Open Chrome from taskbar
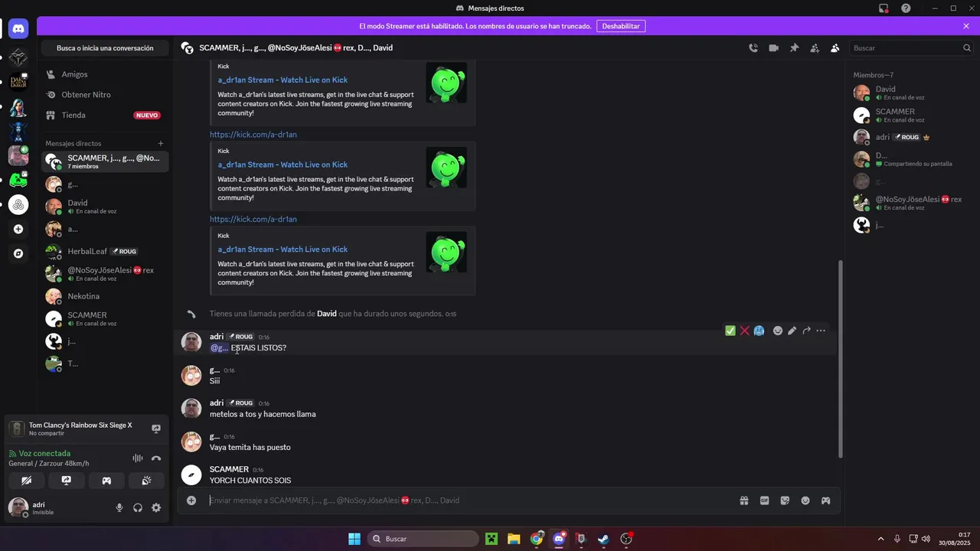980x551 pixels. point(537,539)
